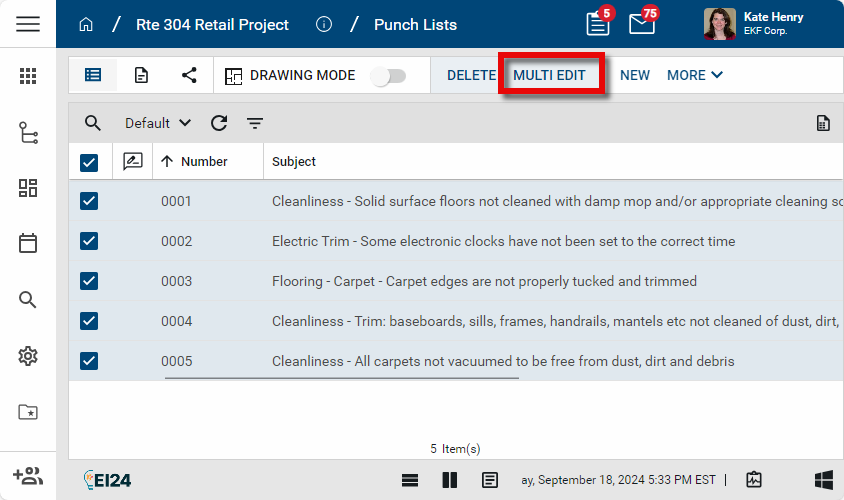This screenshot has height=500, width=844.
Task: Click the Punch Lists breadcrumb
Action: (415, 24)
